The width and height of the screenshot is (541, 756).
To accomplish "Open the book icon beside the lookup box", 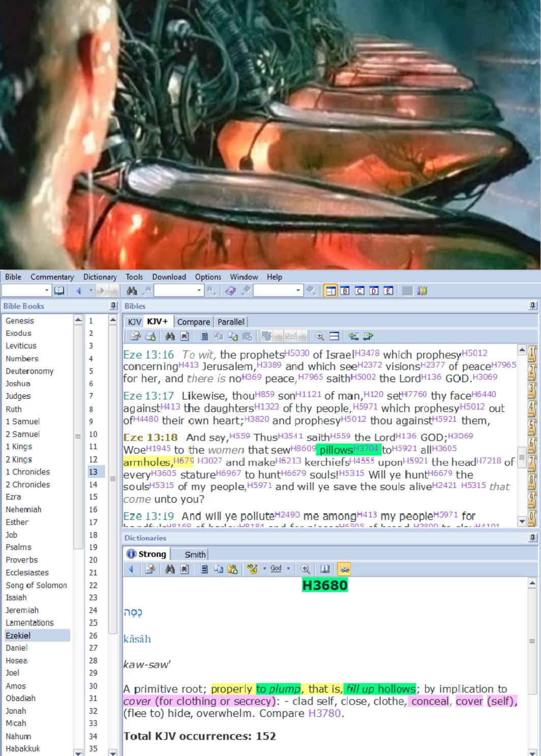I will (59, 290).
